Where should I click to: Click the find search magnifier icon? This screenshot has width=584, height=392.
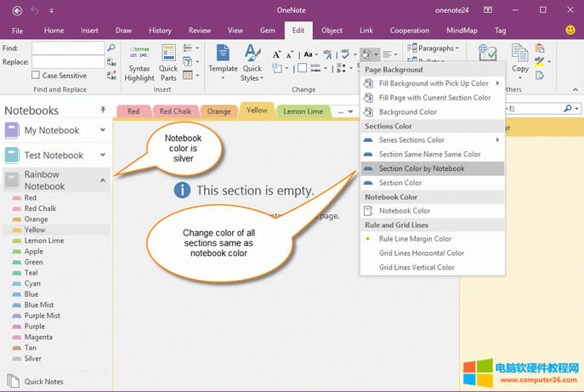[111, 48]
